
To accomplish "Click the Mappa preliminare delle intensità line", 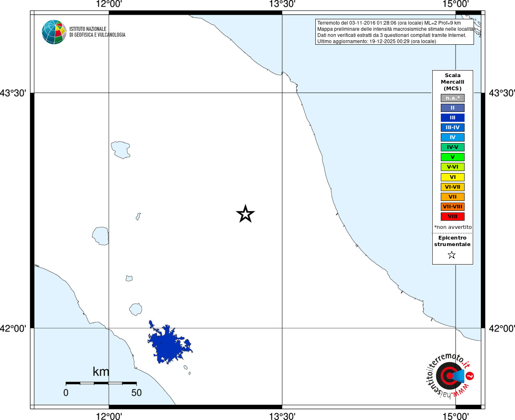I will pyautogui.click(x=395, y=29).
